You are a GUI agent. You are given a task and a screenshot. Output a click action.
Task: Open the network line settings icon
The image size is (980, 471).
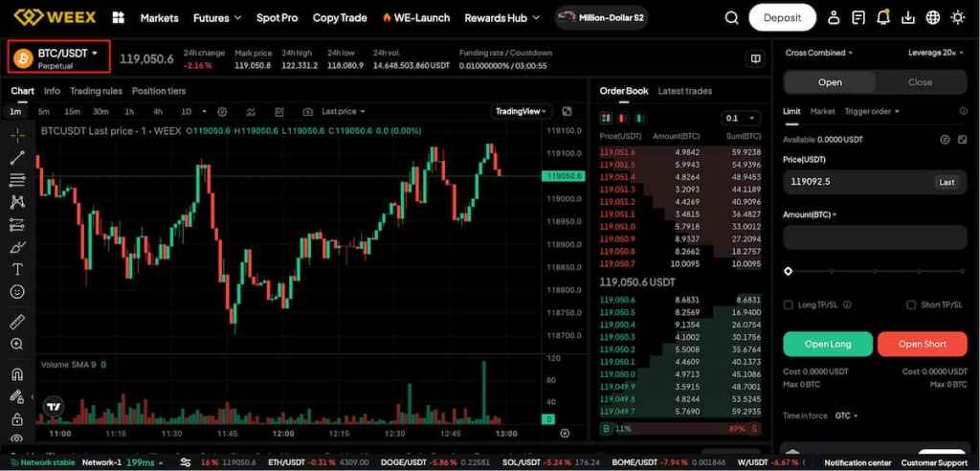(186, 462)
